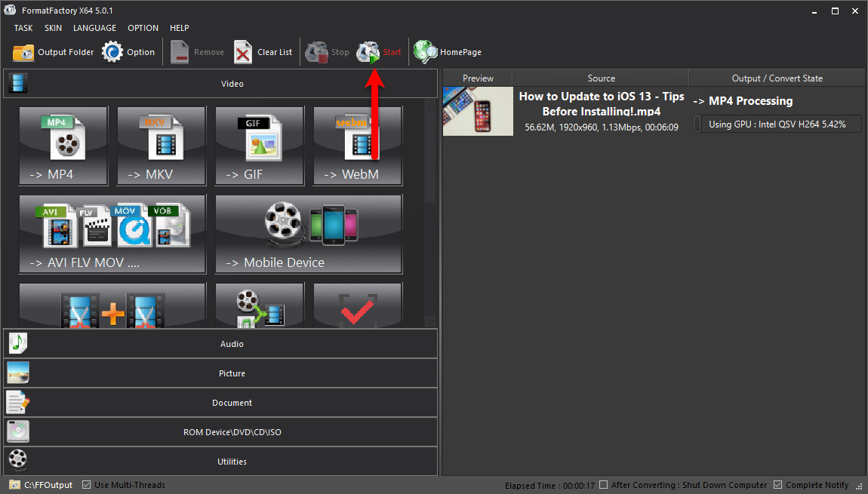Screen dimensions: 868x494
Task: Expand the Utilities category section
Action: click(x=220, y=462)
